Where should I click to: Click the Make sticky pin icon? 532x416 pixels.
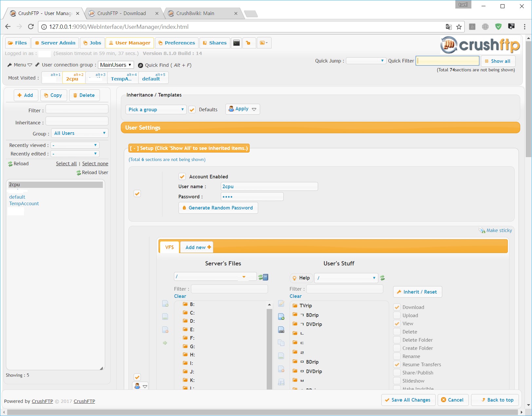click(482, 230)
